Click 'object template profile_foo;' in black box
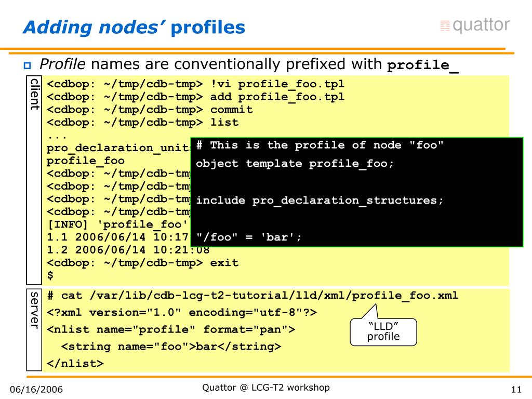This screenshot has width=532, height=399. [295, 164]
